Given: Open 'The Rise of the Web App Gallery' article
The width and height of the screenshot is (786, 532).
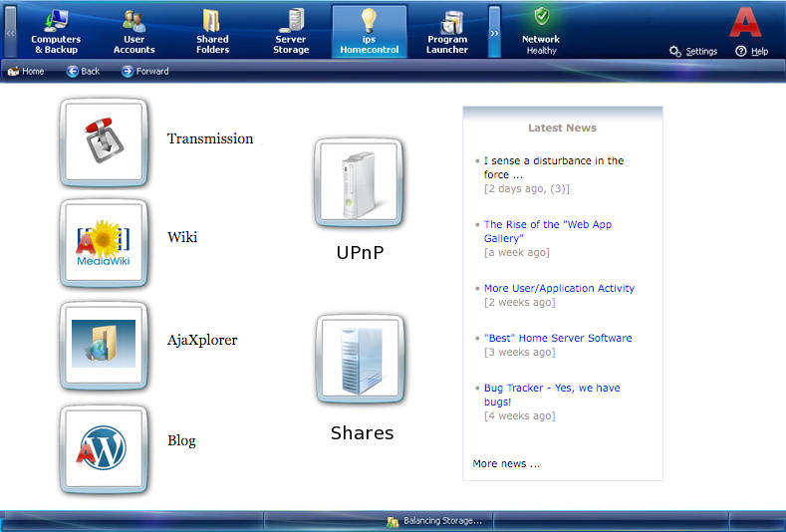Looking at the screenshot, I should pyautogui.click(x=547, y=231).
